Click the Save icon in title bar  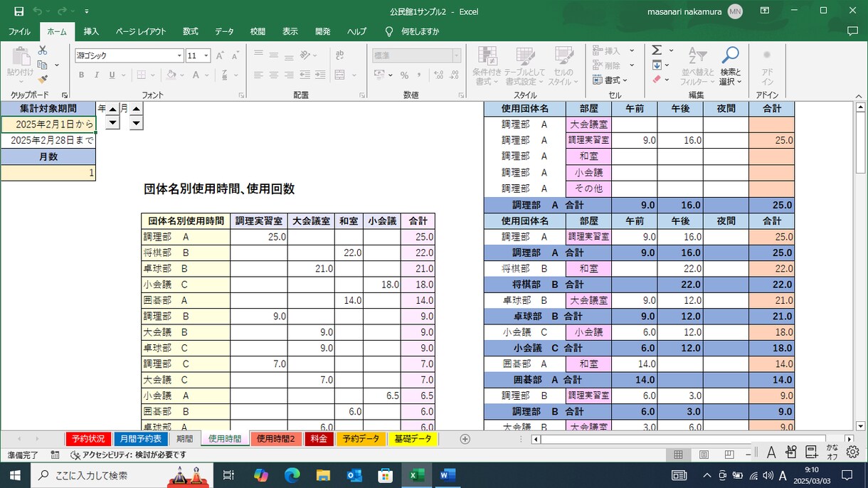[x=18, y=11]
